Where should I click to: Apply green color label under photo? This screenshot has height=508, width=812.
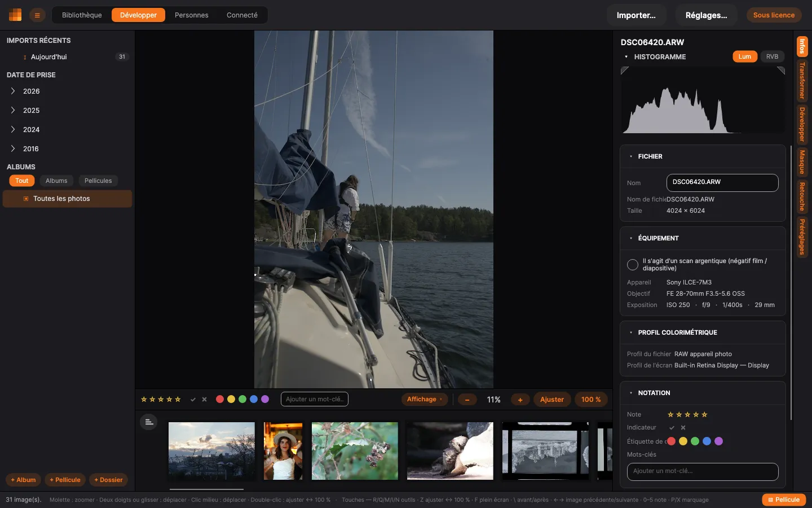(x=242, y=399)
